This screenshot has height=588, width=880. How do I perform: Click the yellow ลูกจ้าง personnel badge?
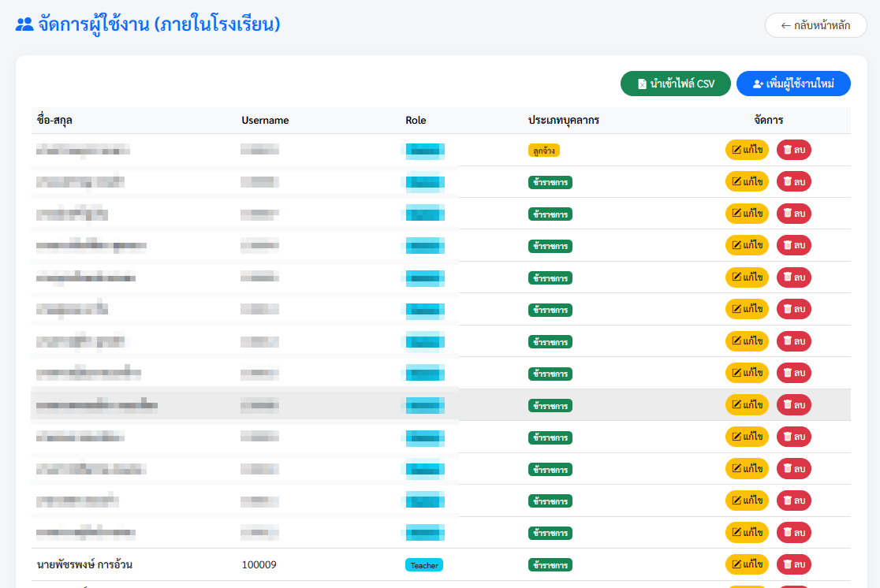click(543, 150)
